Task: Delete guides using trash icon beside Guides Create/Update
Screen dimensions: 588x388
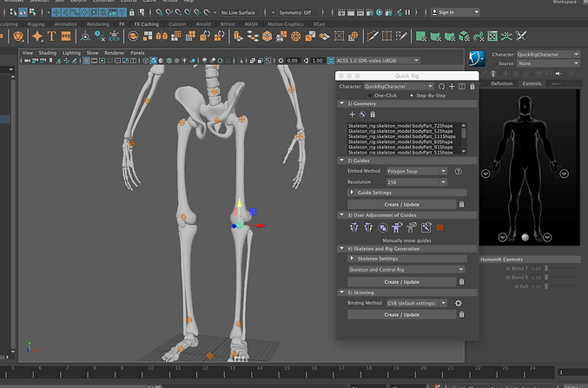Action: tap(461, 204)
